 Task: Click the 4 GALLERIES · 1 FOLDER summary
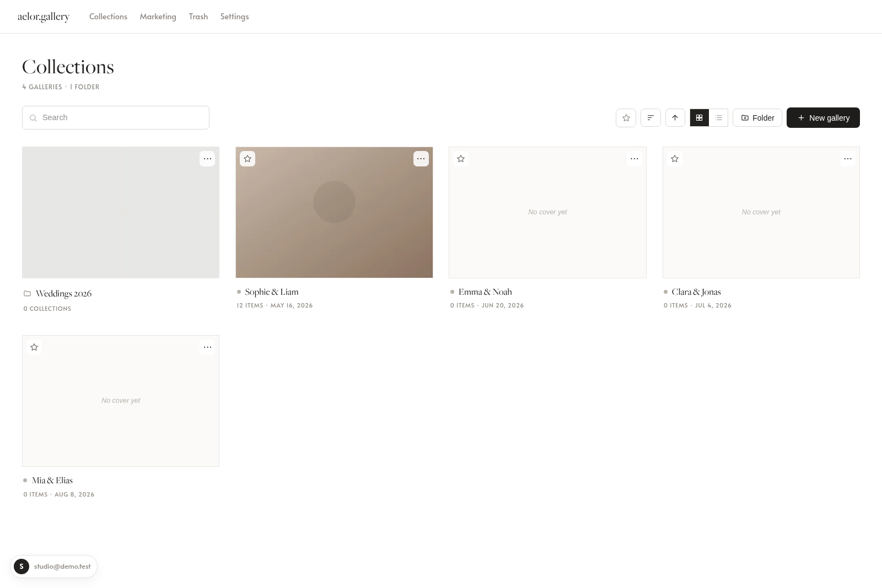pyautogui.click(x=61, y=87)
